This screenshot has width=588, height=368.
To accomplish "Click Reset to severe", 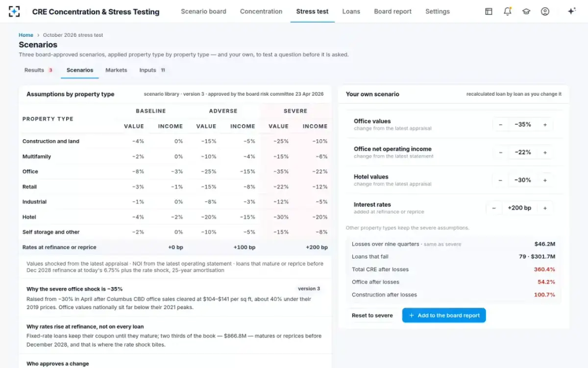I will click(372, 315).
